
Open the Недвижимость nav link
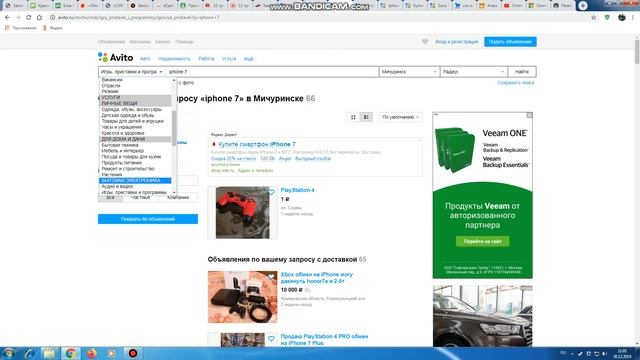click(x=174, y=59)
